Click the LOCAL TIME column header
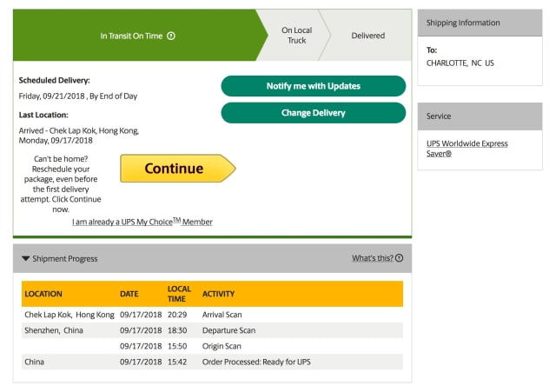The image size is (556, 392). click(179, 293)
